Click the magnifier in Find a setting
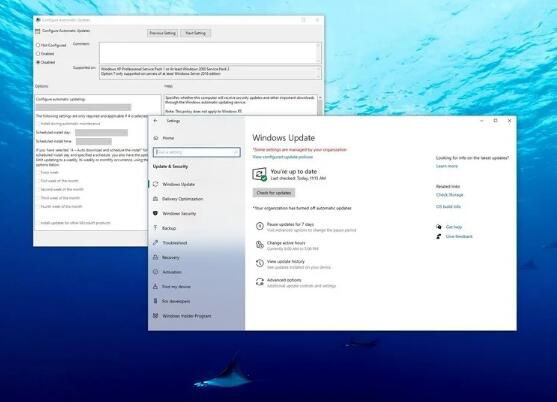Image resolution: width=557 pixels, height=402 pixels. [235, 152]
